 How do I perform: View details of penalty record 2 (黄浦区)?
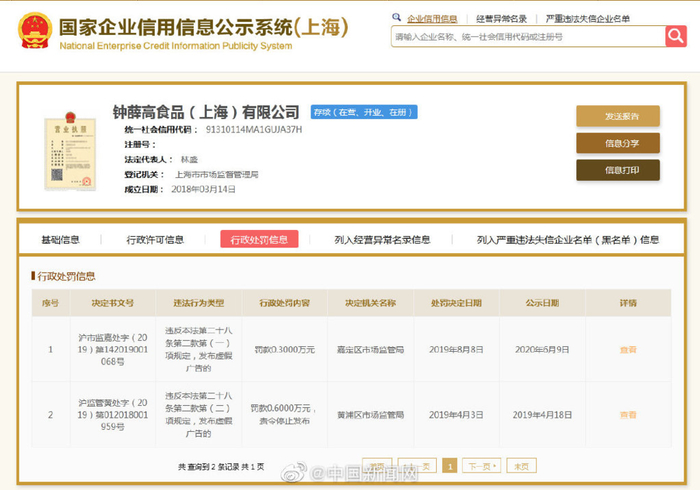[x=628, y=415]
